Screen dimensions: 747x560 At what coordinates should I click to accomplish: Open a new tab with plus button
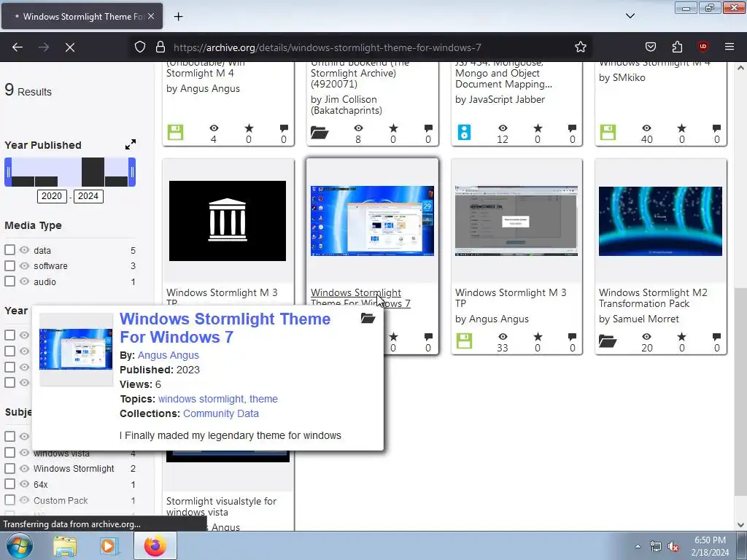tap(178, 17)
